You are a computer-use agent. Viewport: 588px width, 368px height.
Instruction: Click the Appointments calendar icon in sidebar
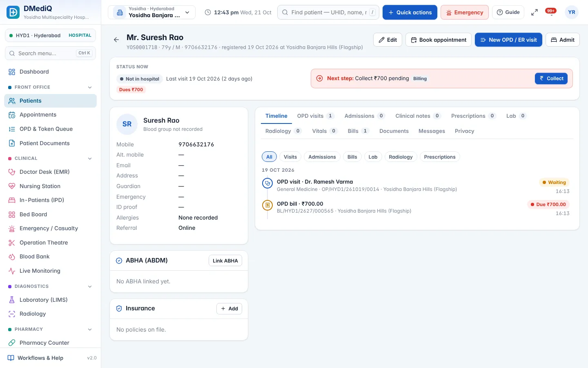pos(12,115)
